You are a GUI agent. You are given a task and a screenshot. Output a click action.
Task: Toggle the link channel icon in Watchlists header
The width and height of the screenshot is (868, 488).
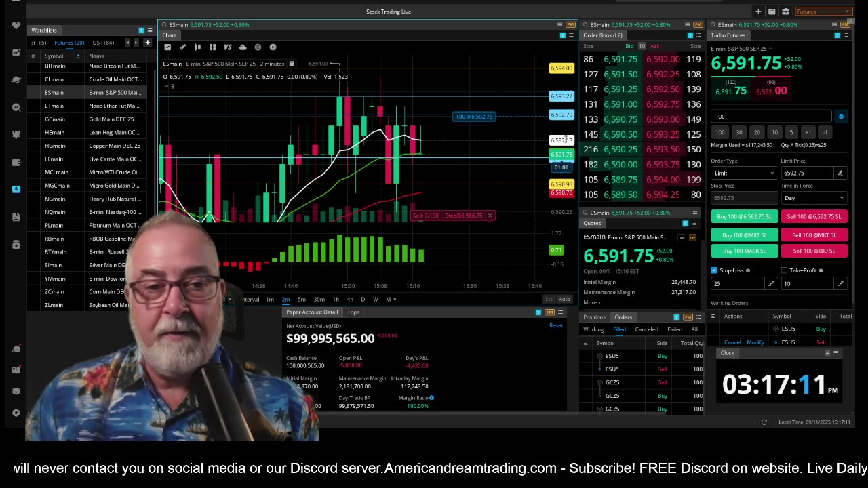(x=141, y=30)
